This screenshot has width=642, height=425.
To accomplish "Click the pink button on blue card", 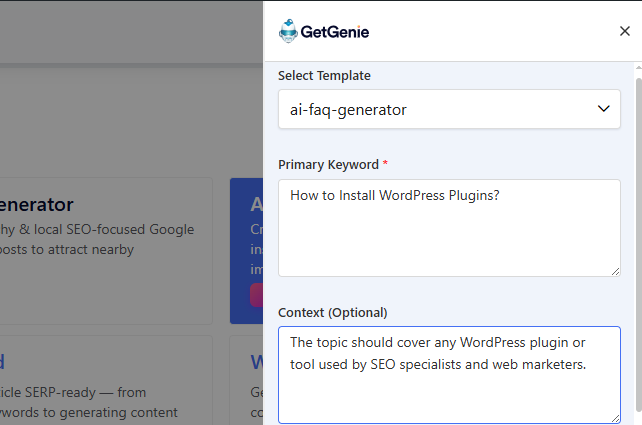I will pyautogui.click(x=256, y=294).
